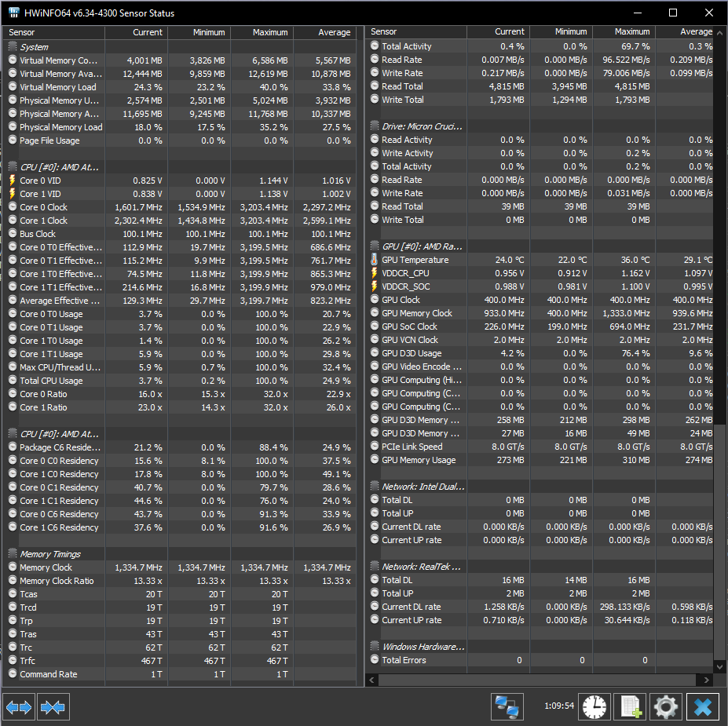The height and width of the screenshot is (726, 728).
Task: Click horizontal scrollbar left arrow
Action: pos(372,680)
